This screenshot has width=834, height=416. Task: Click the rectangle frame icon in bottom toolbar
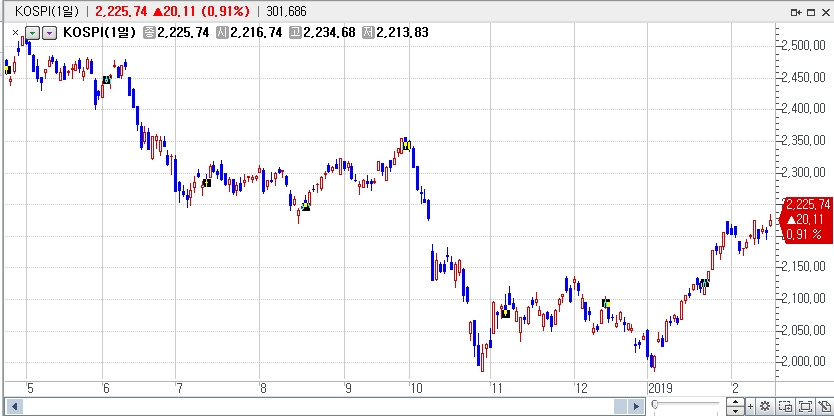(x=805, y=406)
